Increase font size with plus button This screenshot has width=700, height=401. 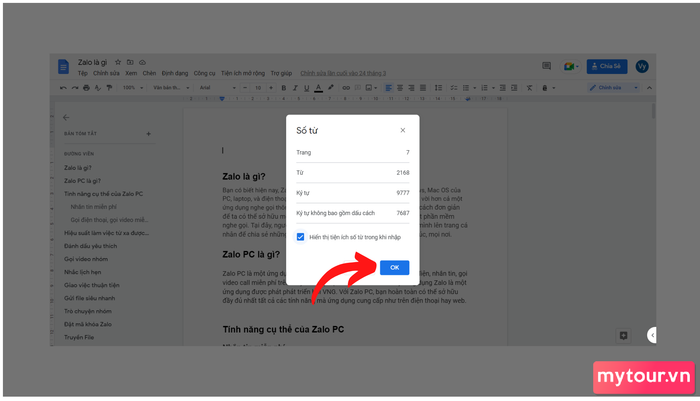[x=271, y=88]
